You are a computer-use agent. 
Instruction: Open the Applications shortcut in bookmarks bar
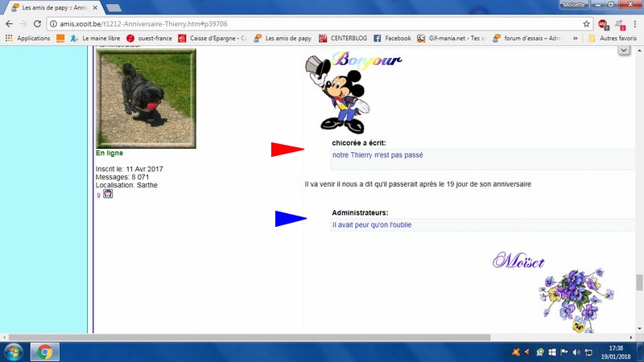pos(27,38)
